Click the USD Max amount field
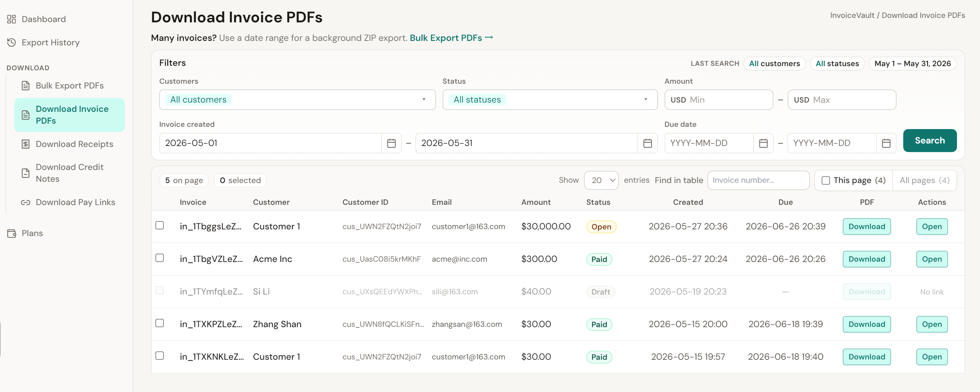Image resolution: width=980 pixels, height=392 pixels. point(842,100)
